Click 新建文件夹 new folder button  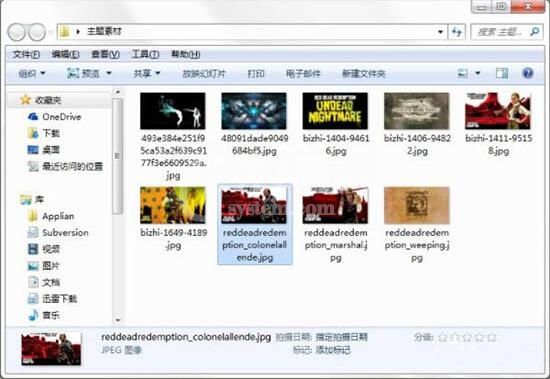coord(364,74)
